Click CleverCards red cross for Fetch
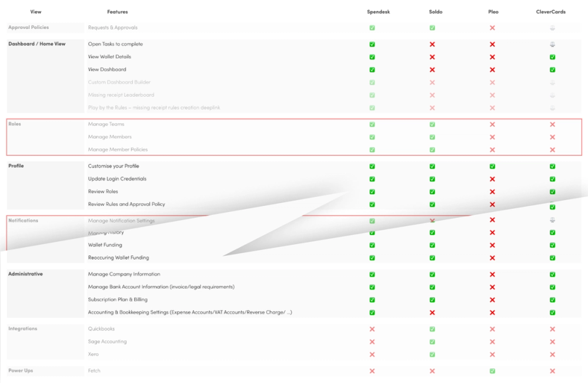 (x=552, y=371)
